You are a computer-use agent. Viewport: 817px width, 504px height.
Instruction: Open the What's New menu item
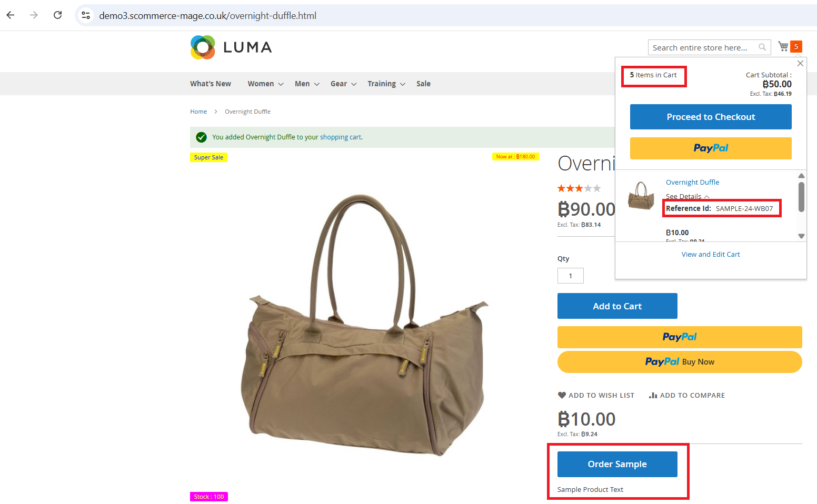[211, 84]
